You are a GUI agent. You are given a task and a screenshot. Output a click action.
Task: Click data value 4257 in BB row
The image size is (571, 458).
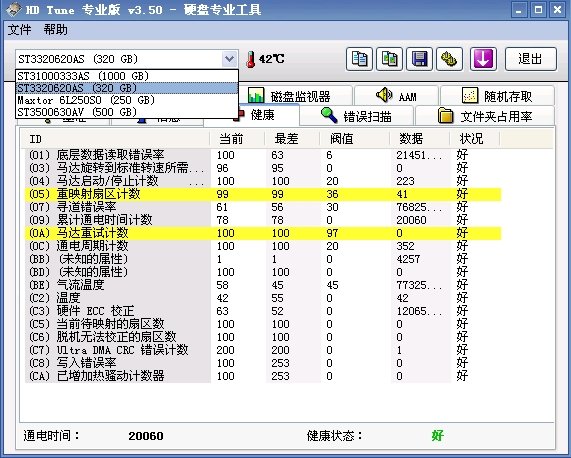tap(408, 259)
